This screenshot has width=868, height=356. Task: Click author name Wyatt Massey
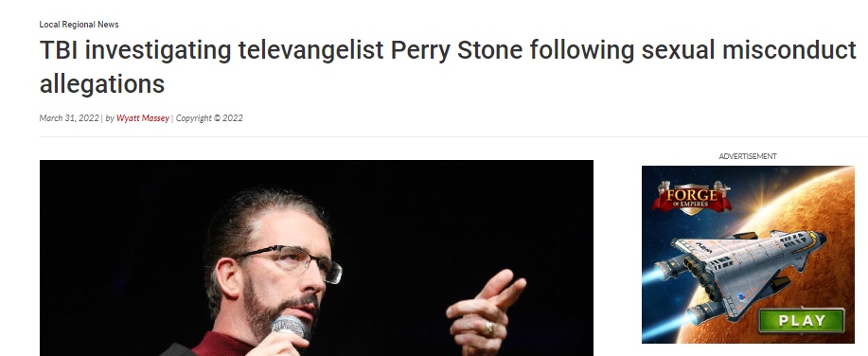(142, 118)
